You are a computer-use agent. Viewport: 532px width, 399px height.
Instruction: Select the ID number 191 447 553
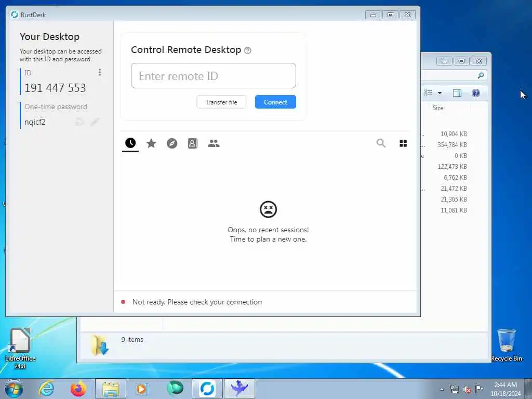[55, 88]
